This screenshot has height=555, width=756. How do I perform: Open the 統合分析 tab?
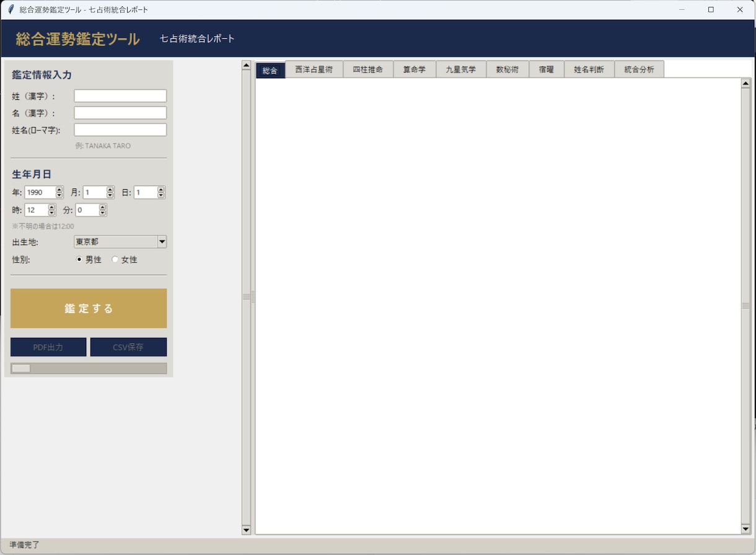pyautogui.click(x=640, y=69)
